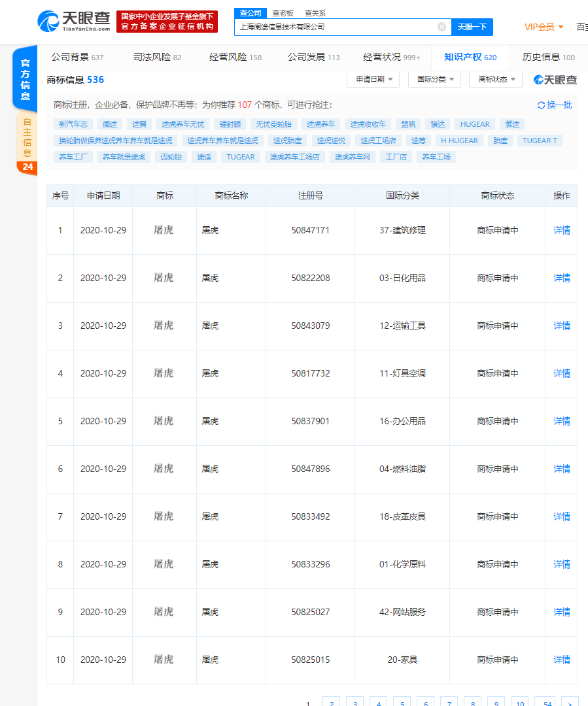Screen dimensions: 588x706
Task: Select 官方信息 side tab
Action: (26, 79)
